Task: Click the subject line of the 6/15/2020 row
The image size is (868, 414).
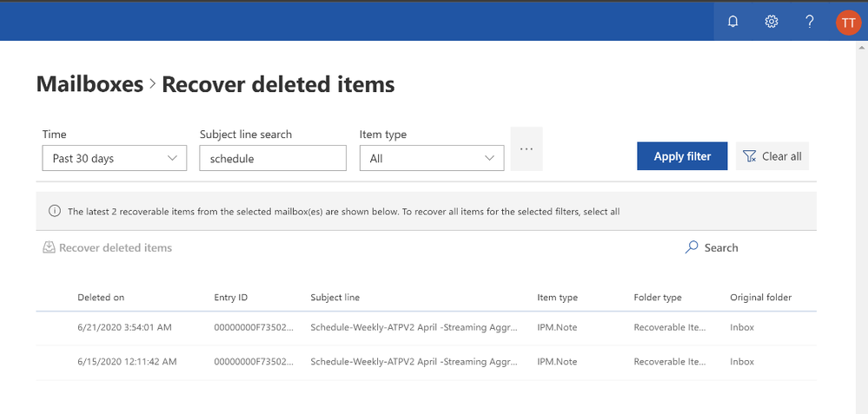Action: [414, 361]
